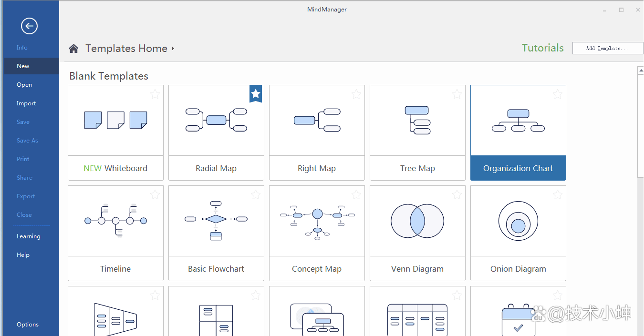Mark Concept Map as favorite star
The width and height of the screenshot is (644, 336).
[x=356, y=194]
